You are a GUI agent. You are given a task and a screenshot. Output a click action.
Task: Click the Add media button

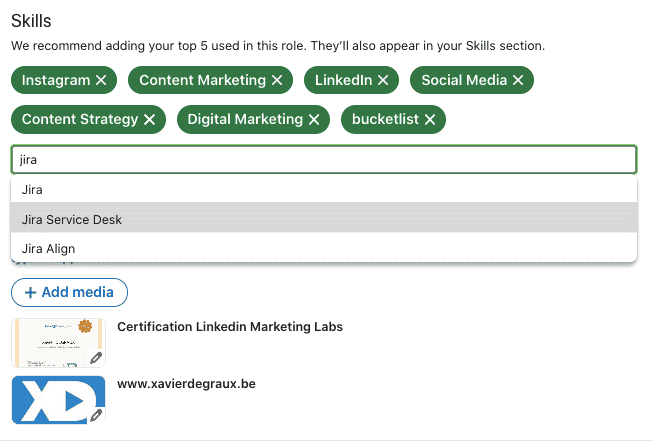69,293
